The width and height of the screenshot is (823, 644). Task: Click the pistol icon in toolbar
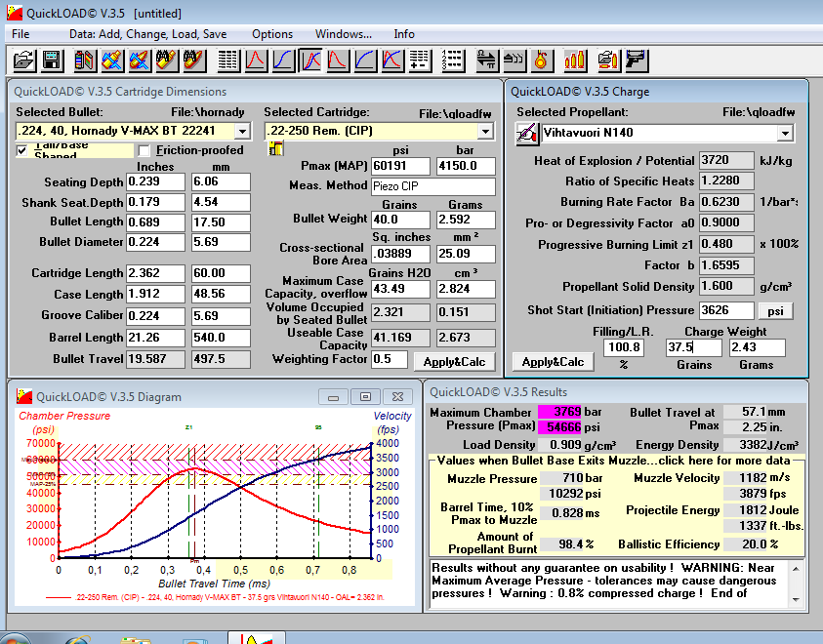pyautogui.click(x=637, y=60)
